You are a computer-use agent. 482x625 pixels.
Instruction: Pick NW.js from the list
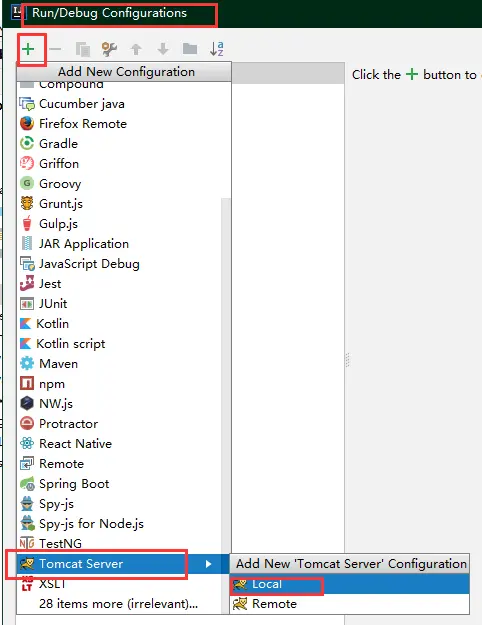119,404
